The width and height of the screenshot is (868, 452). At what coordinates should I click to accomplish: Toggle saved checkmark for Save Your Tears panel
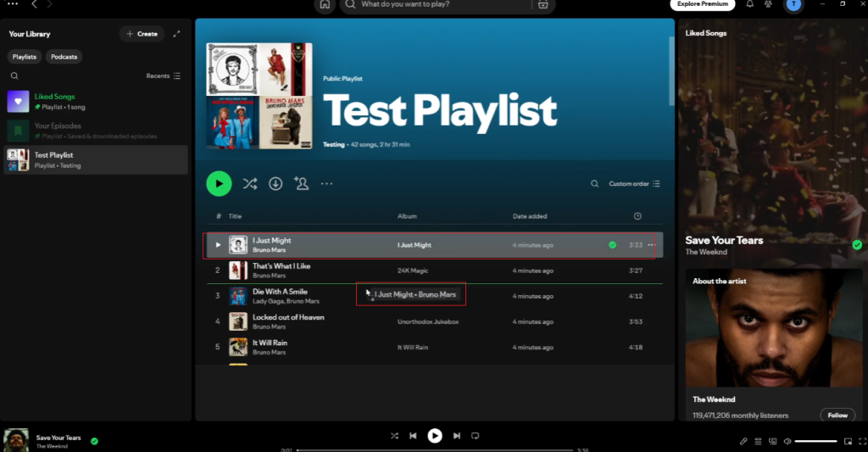[x=857, y=245]
